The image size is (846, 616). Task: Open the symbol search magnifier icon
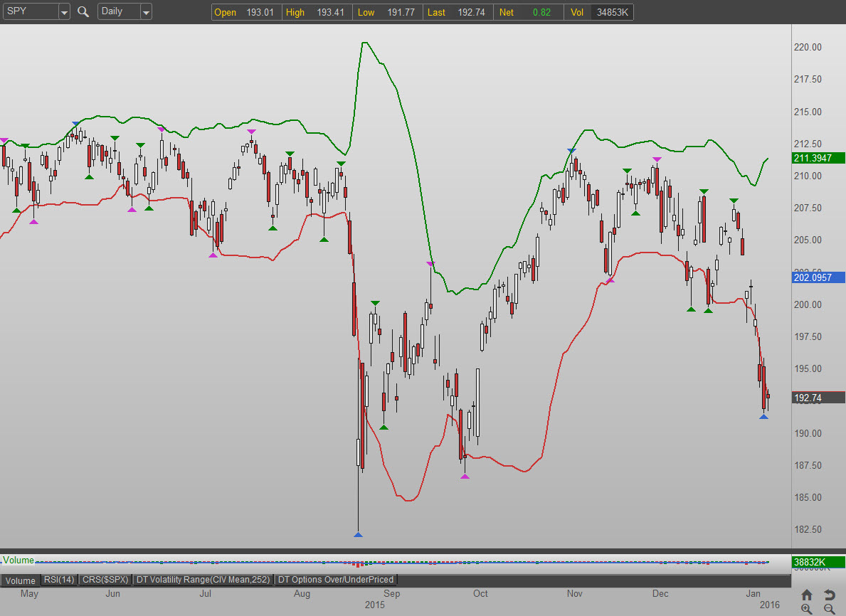83,11
